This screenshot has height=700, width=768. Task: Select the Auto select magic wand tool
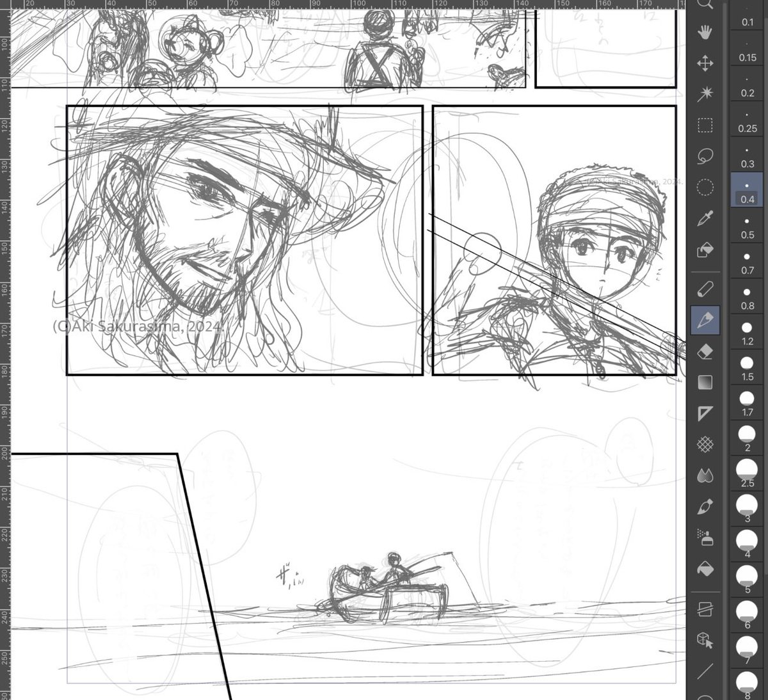tap(705, 95)
